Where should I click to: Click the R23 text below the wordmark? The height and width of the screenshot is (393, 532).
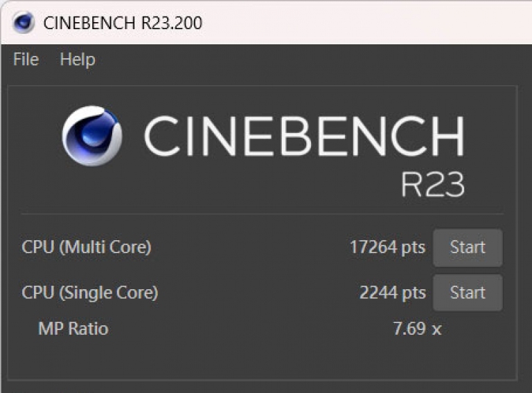(x=432, y=184)
